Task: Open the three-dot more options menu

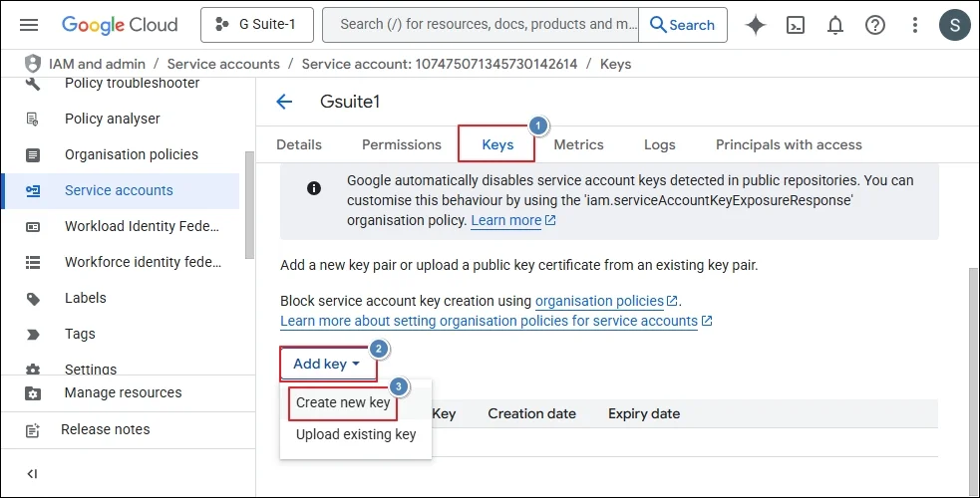Action: 915,25
